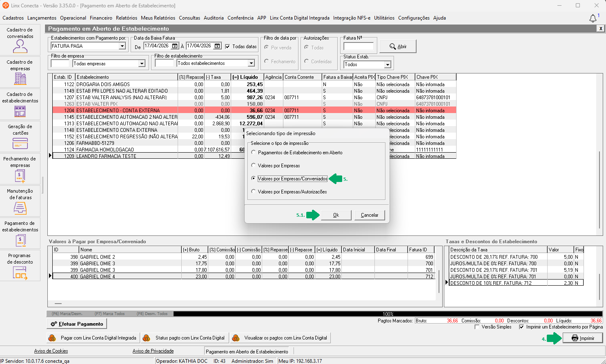Open Aviso de Privacidade link
The image size is (606, 364).
point(153,351)
